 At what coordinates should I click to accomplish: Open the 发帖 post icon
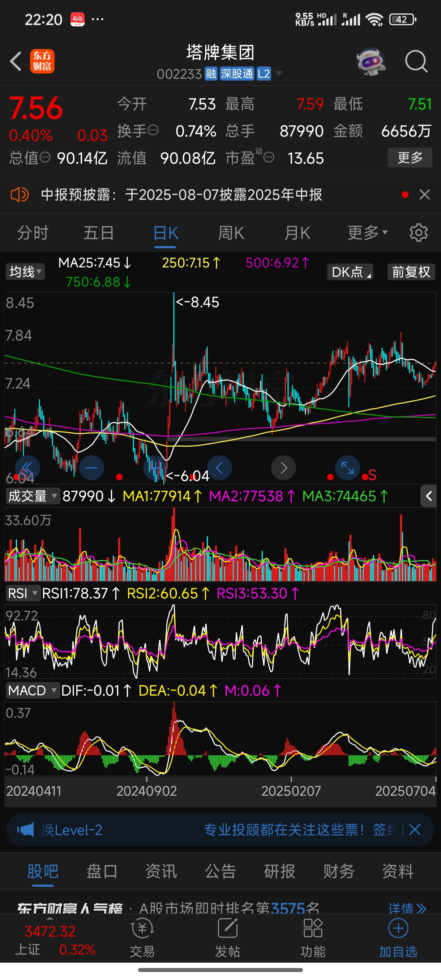click(x=227, y=938)
